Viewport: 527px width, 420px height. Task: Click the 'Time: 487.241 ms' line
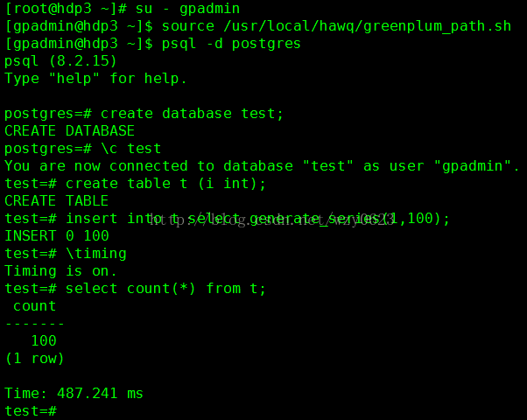[x=74, y=393]
